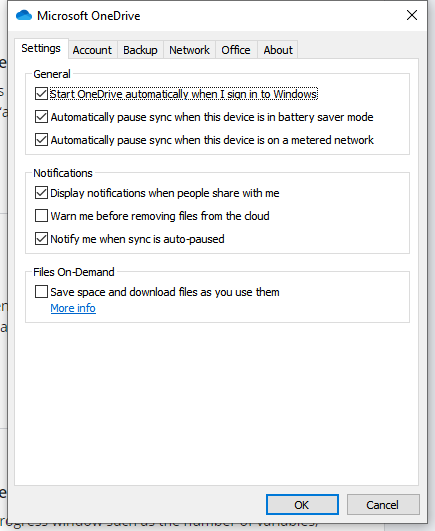Click the Microsoft OneDrive title text
The image size is (435, 531).
pyautogui.click(x=89, y=16)
